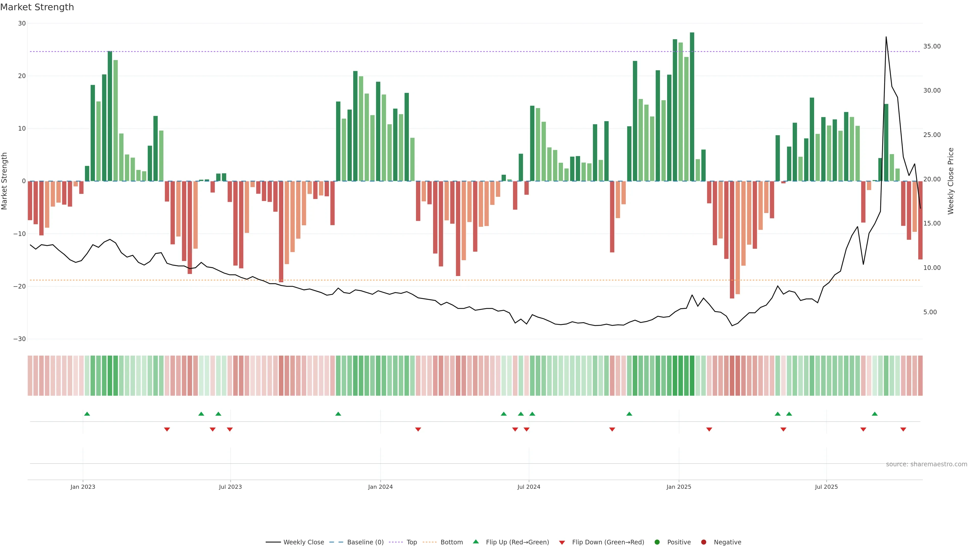This screenshot has width=980, height=551.
Task: Click the Market Strength chart title
Action: tap(37, 7)
